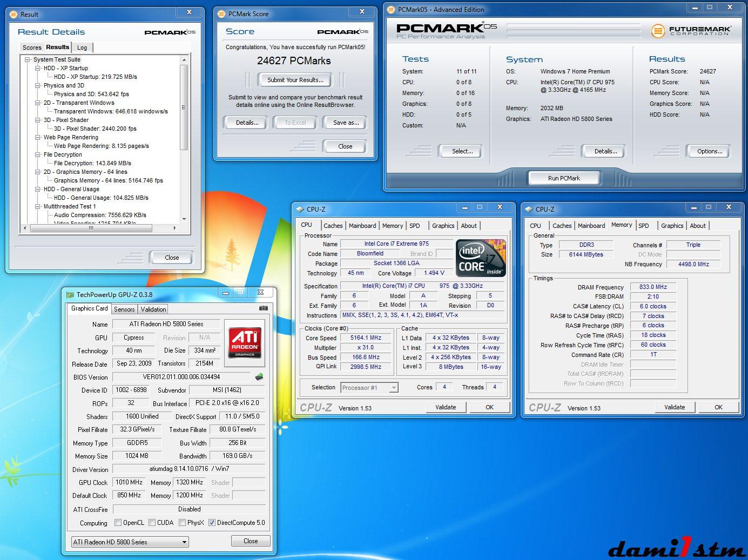Click the right CPU-Z window title icon
This screenshot has width=748, height=560.
(x=529, y=209)
